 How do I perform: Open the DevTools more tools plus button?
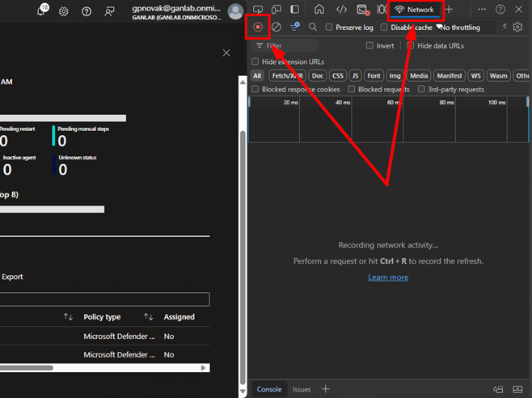[450, 10]
